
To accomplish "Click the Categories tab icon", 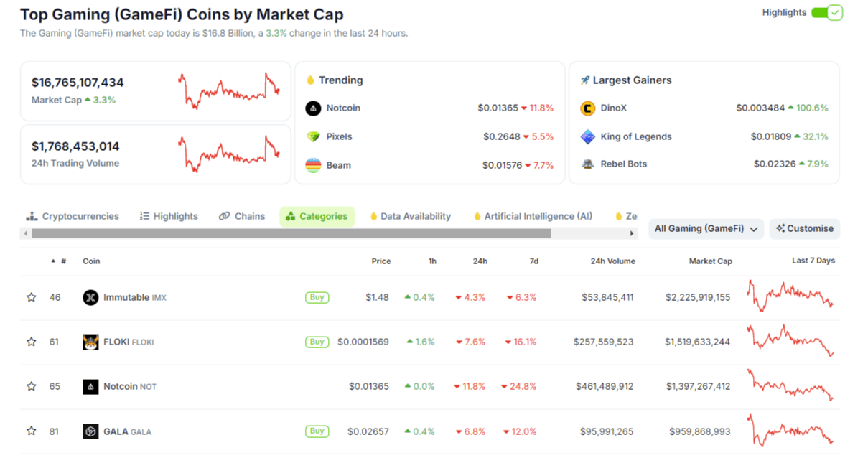I will [x=291, y=216].
